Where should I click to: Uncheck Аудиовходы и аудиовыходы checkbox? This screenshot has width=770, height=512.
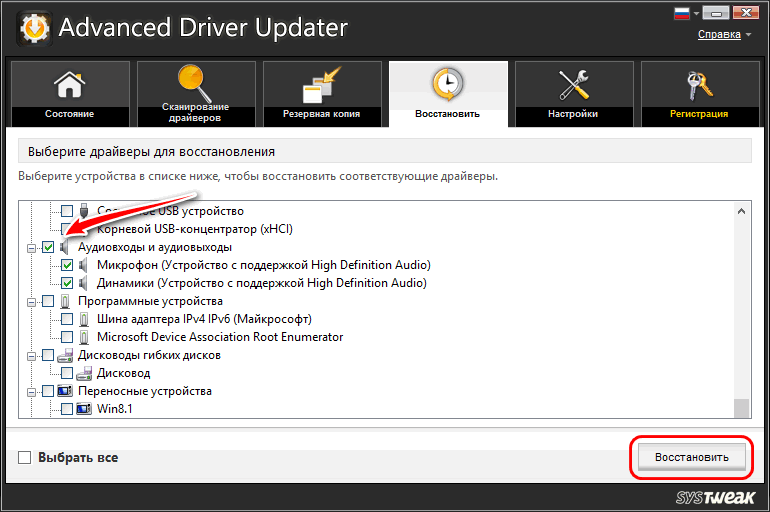tap(48, 247)
